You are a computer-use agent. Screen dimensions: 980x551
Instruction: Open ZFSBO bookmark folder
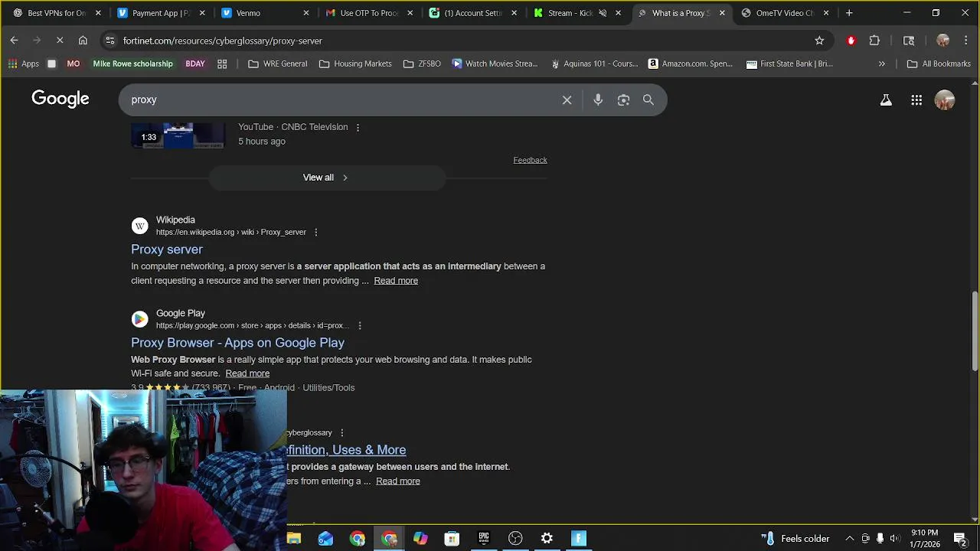point(422,64)
